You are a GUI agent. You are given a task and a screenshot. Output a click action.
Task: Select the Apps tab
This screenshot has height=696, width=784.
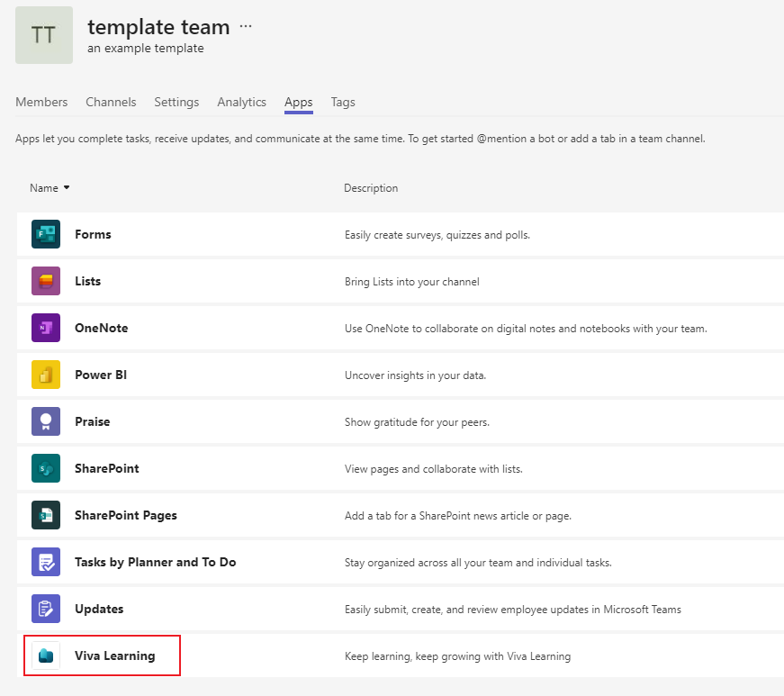click(299, 102)
